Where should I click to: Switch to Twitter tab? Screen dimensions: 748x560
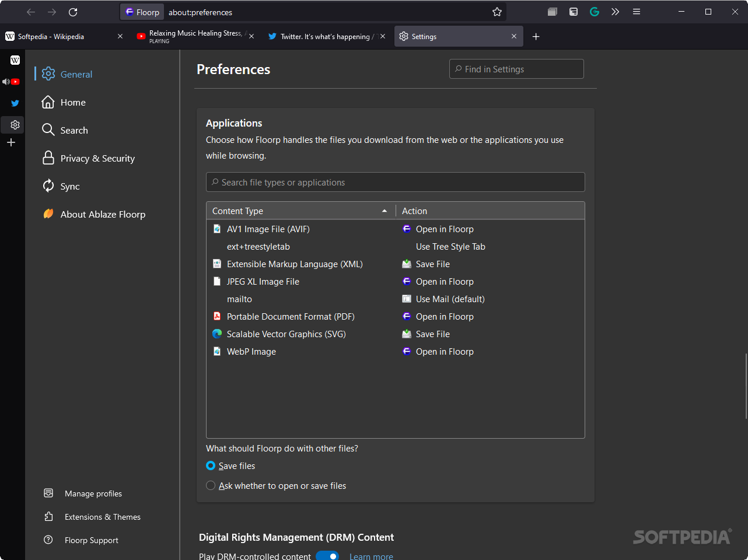tap(327, 36)
